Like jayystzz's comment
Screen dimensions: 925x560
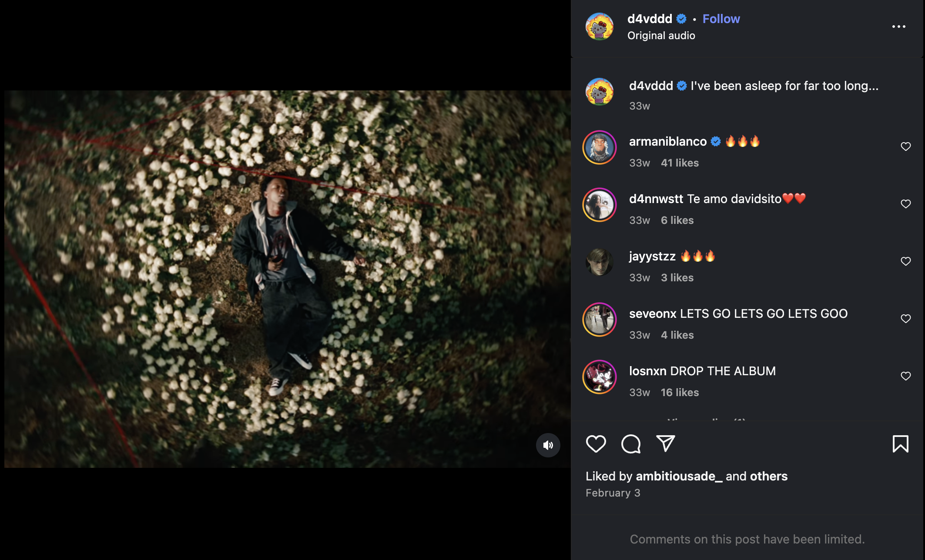point(905,261)
